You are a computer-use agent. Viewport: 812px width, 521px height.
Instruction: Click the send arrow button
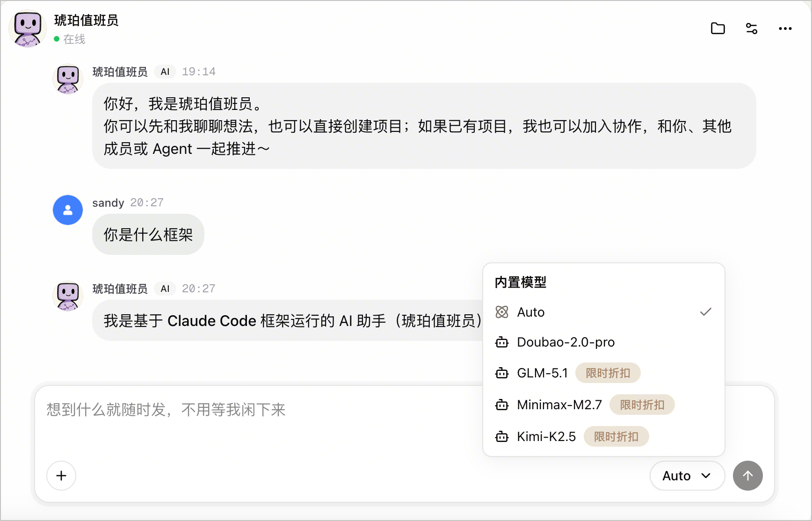pos(748,476)
